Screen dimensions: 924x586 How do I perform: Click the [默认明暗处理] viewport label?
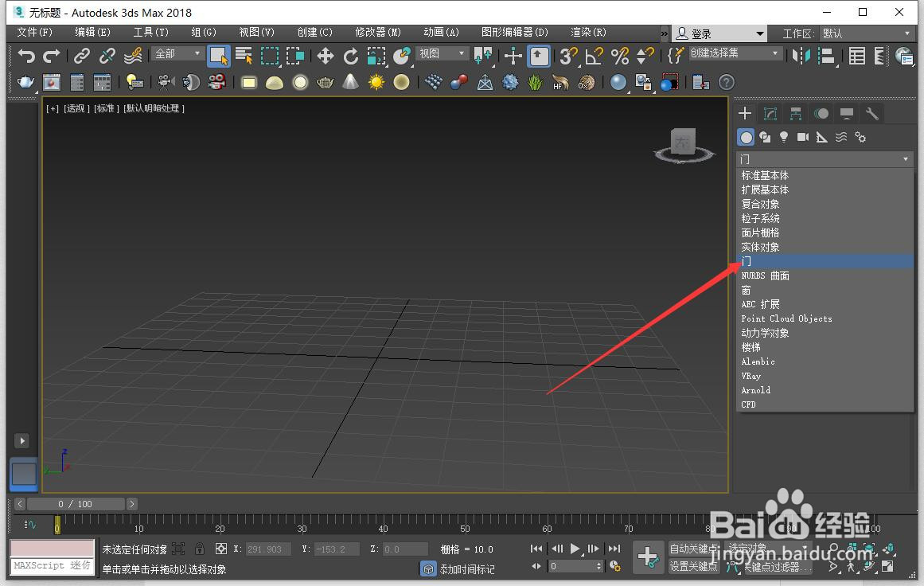coord(154,108)
